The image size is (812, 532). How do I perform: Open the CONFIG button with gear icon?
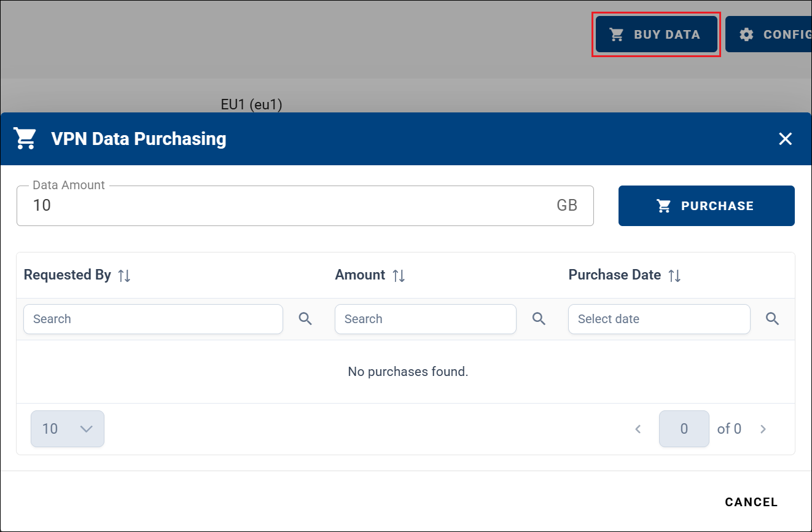[x=769, y=34]
